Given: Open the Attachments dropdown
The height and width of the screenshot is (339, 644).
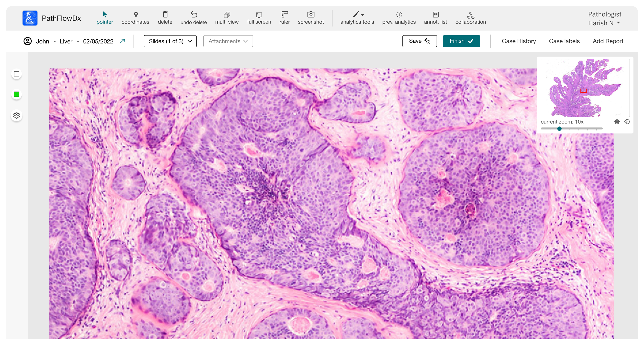Looking at the screenshot, I should [228, 41].
